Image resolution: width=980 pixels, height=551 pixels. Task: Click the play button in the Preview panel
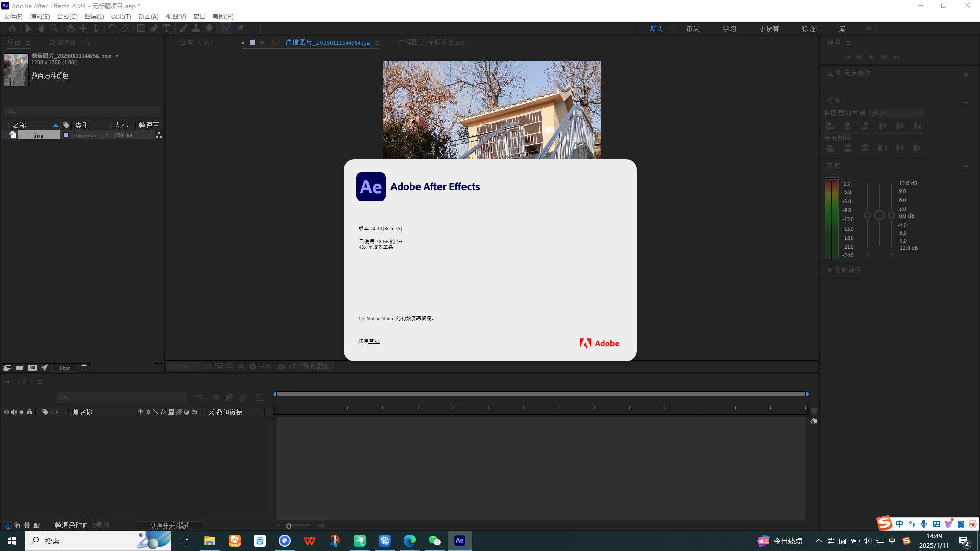point(872,57)
